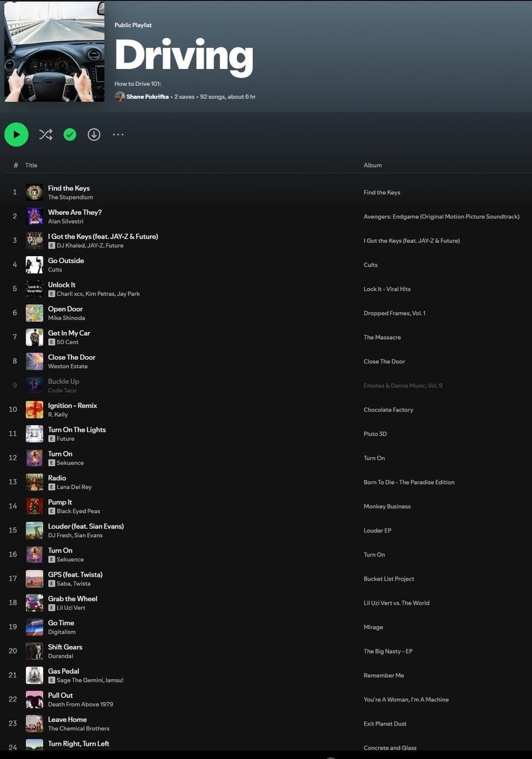Click the Close The Door cover thumbnail
Image resolution: width=532 pixels, height=759 pixels.
tap(34, 361)
